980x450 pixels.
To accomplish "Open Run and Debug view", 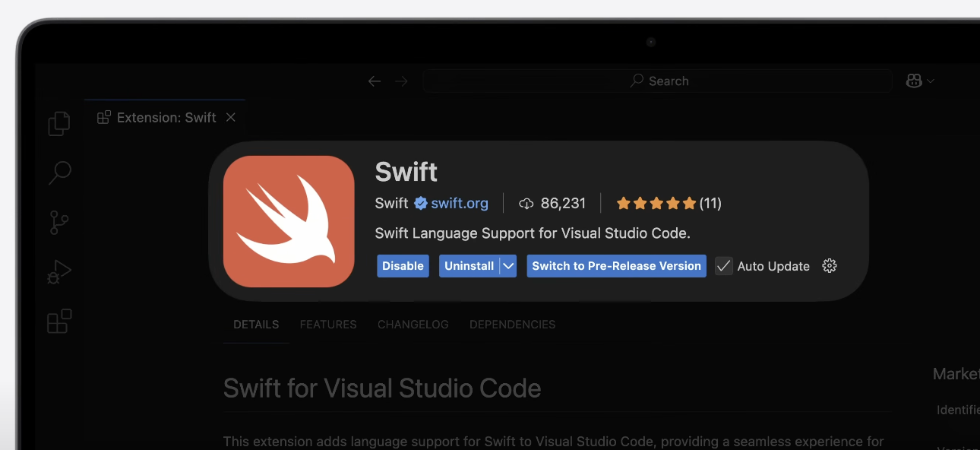I will tap(59, 272).
